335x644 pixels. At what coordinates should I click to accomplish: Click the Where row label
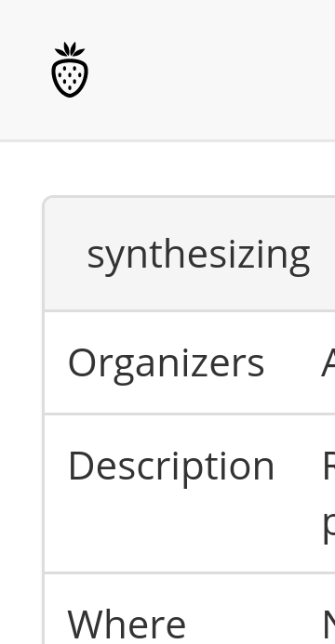tap(127, 624)
